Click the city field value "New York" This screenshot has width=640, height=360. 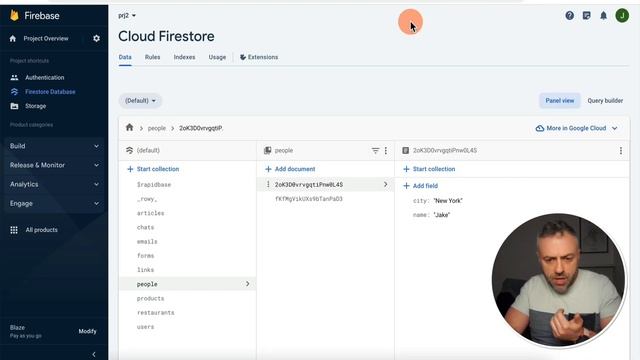pyautogui.click(x=448, y=201)
